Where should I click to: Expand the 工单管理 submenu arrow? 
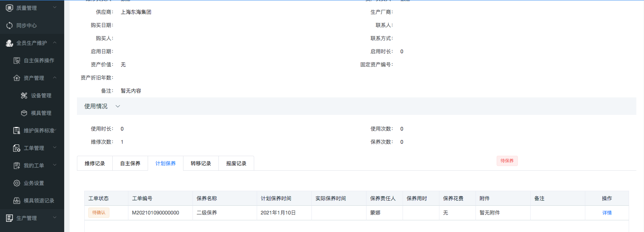(55, 148)
